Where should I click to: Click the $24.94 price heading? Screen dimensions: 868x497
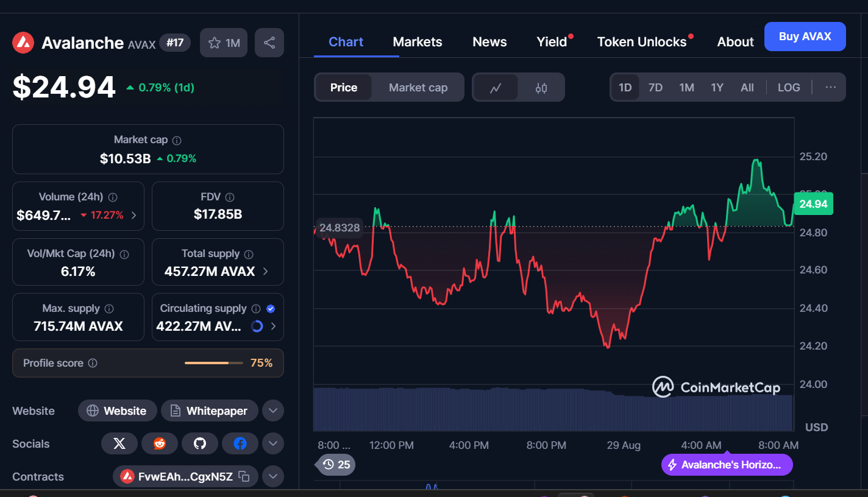[64, 87]
